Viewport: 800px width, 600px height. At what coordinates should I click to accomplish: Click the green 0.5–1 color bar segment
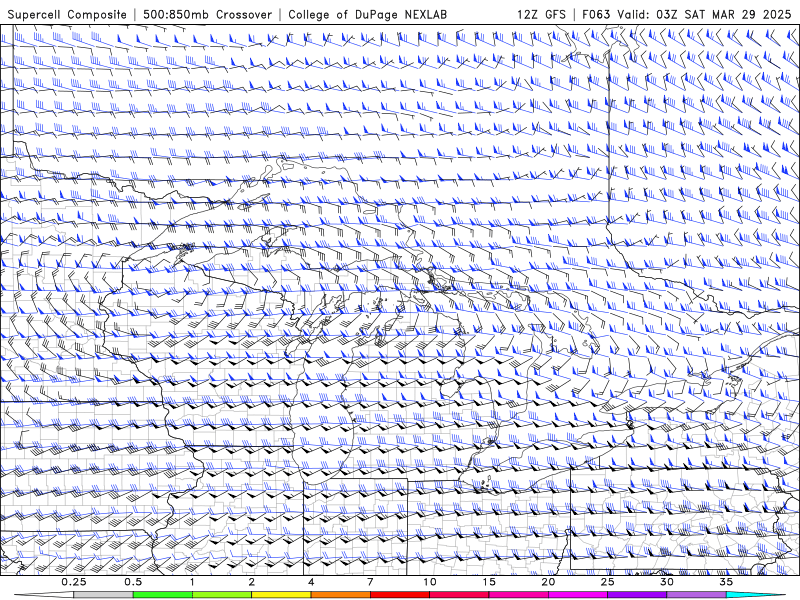163,595
